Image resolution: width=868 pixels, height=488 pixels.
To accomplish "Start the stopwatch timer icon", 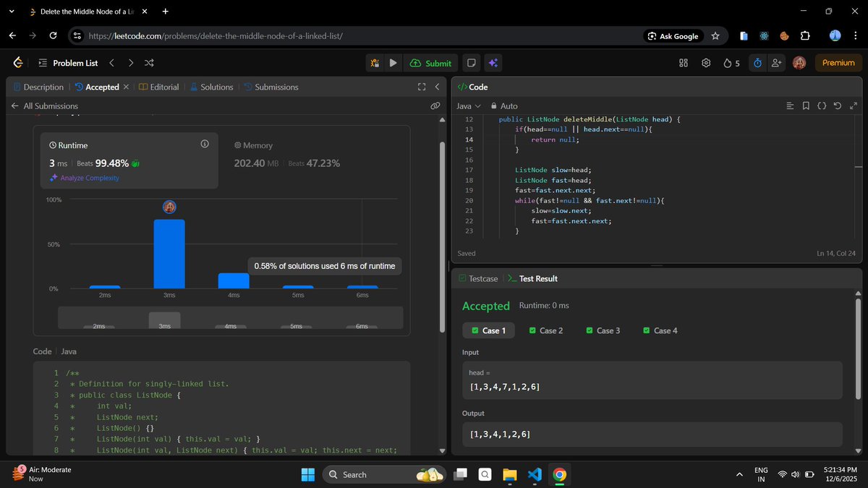I will point(757,63).
